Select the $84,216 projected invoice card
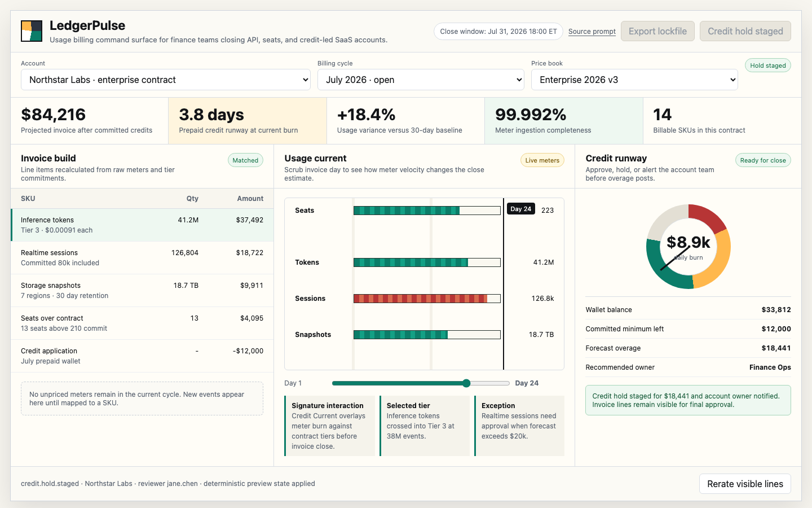This screenshot has width=812, height=508. pos(90,121)
